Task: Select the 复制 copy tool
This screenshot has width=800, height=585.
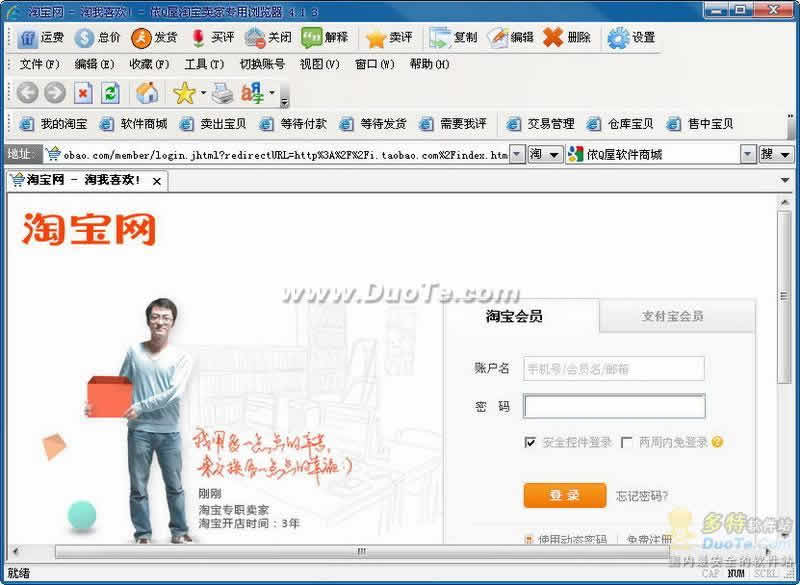Action: pyautogui.click(x=453, y=38)
